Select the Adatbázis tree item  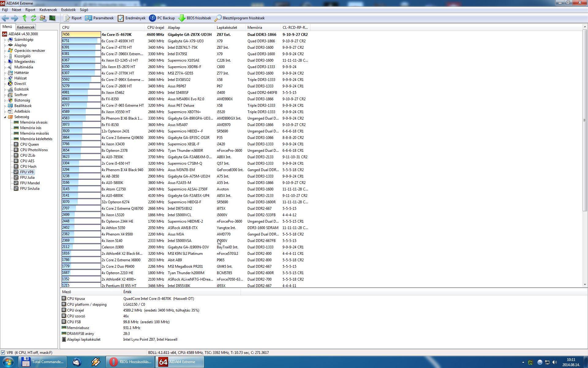(x=22, y=111)
